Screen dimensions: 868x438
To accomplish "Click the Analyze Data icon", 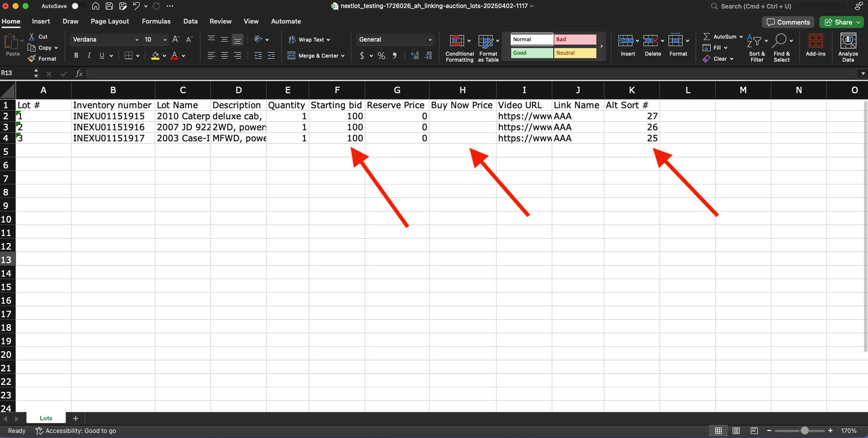I will [847, 41].
